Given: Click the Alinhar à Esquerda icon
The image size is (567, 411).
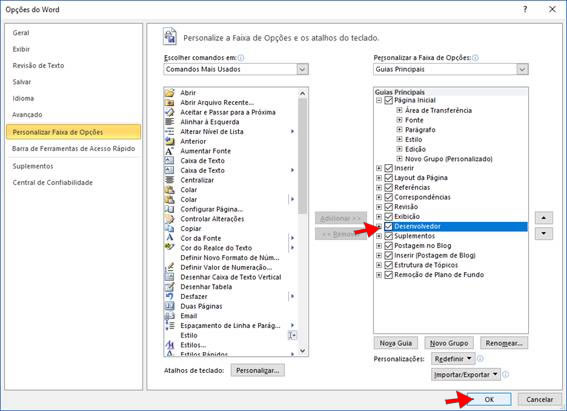Looking at the screenshot, I should tap(169, 122).
